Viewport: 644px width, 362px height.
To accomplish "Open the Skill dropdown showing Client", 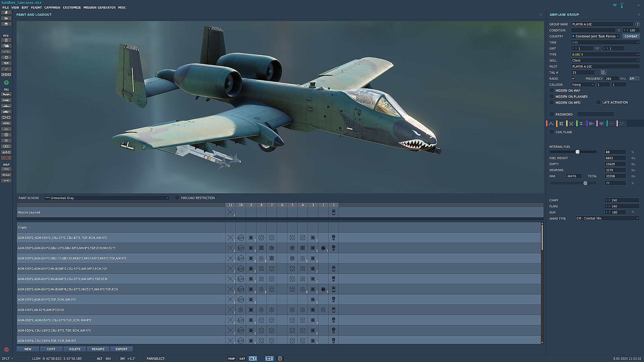I will pos(605,61).
